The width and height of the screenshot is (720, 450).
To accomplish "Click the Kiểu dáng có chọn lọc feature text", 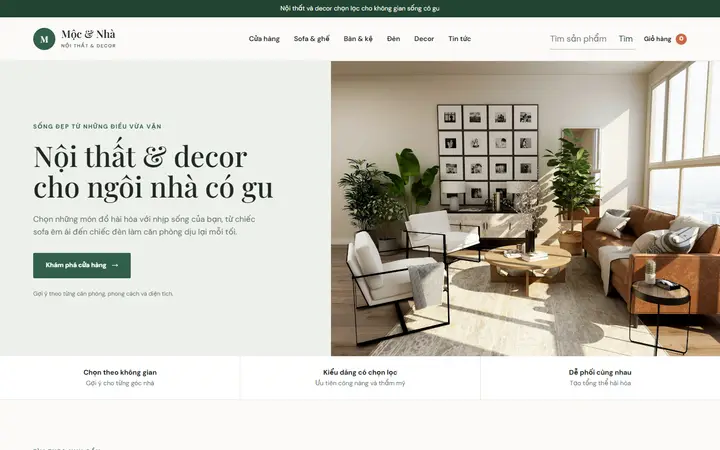I will [x=360, y=372].
